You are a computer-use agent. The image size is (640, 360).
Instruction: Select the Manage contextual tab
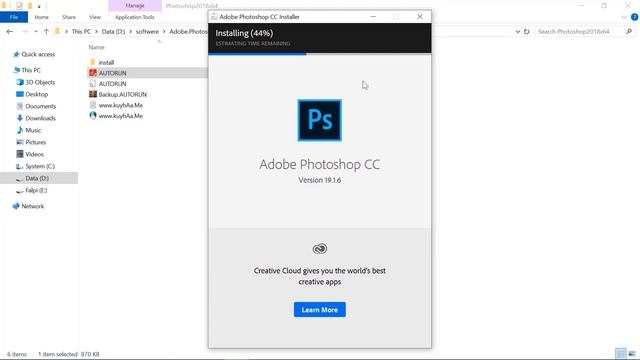pyautogui.click(x=135, y=6)
